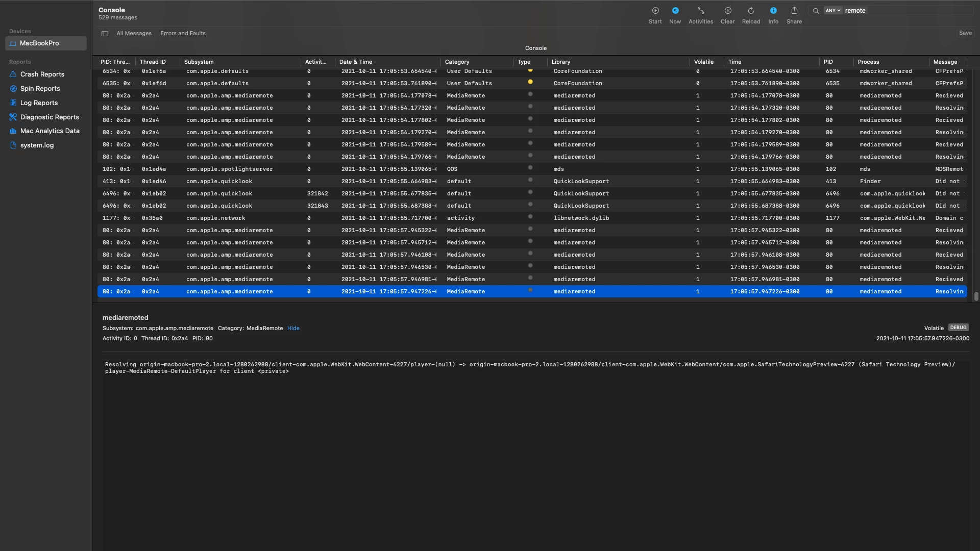This screenshot has height=551, width=980.
Task: Switch to Errors and Faults tab
Action: pyautogui.click(x=183, y=34)
